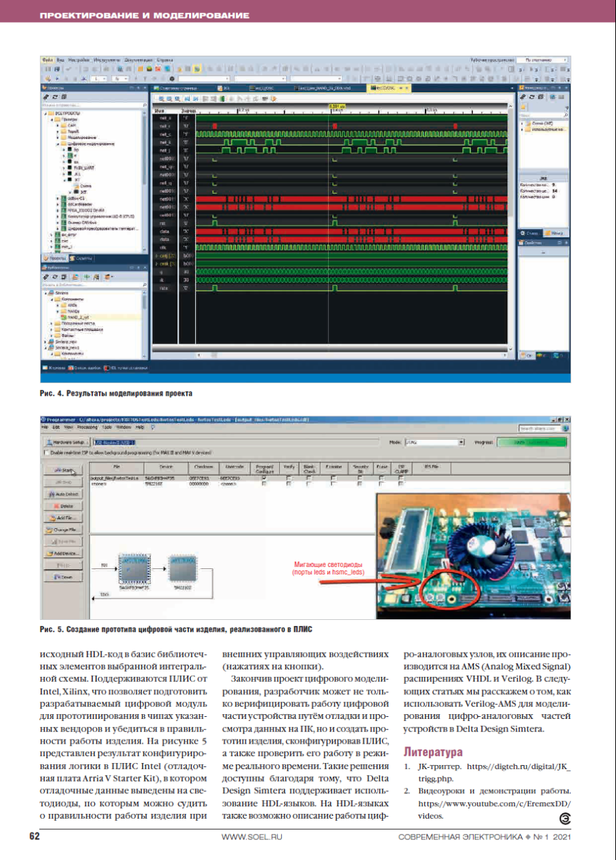The width and height of the screenshot is (616, 860).
Task: Click the Delete button in the Programmer
Action: [x=62, y=506]
